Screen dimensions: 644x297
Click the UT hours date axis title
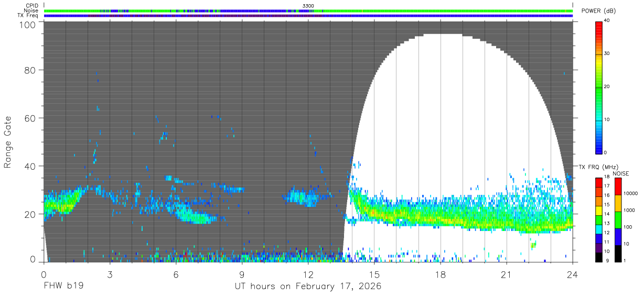(x=308, y=287)
